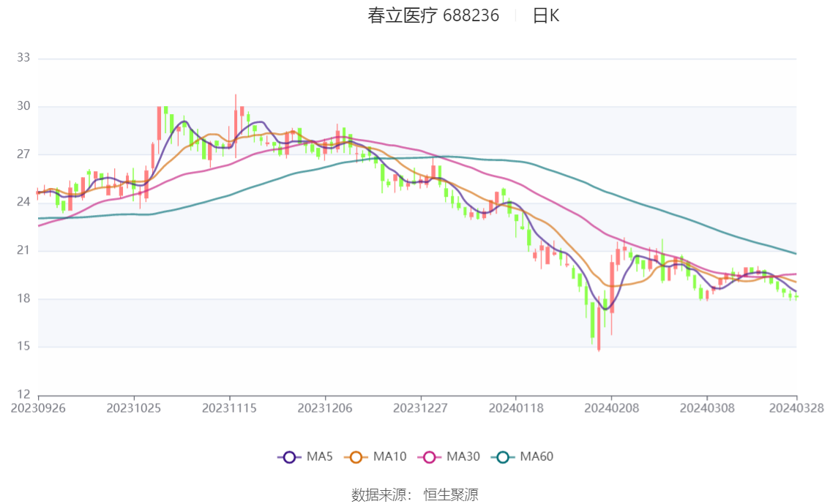Viewport: 830px width, 504px height.
Task: Click the purple MA5 legend circle icon
Action: tap(289, 457)
